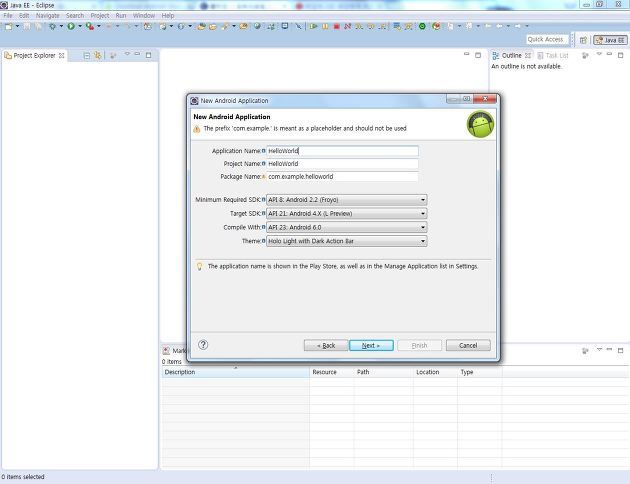Click the help question mark in dialog

click(x=203, y=344)
